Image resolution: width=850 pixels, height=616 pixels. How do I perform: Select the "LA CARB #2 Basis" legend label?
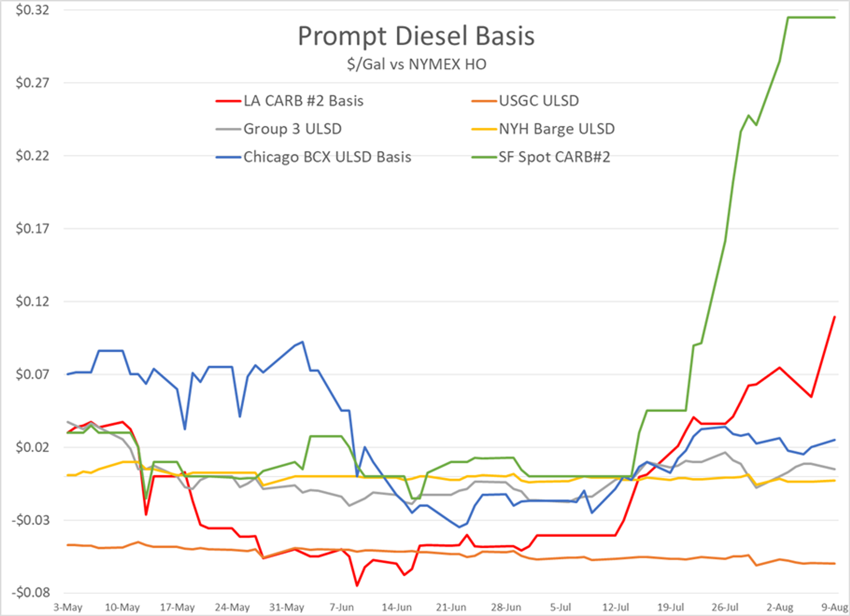[x=303, y=101]
